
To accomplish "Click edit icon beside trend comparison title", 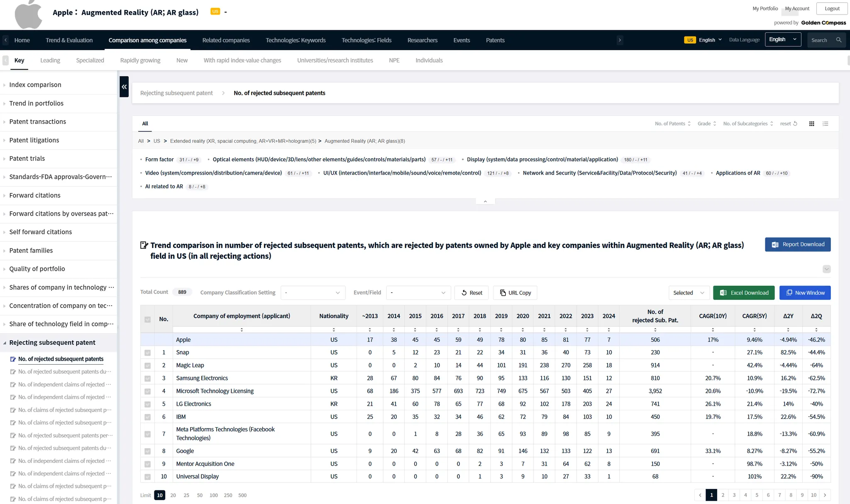I will (144, 245).
